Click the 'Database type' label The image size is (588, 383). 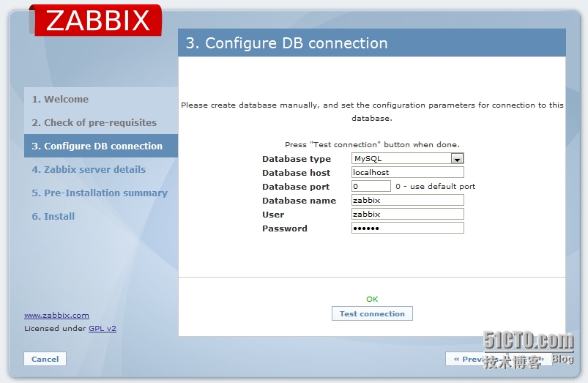click(x=297, y=159)
